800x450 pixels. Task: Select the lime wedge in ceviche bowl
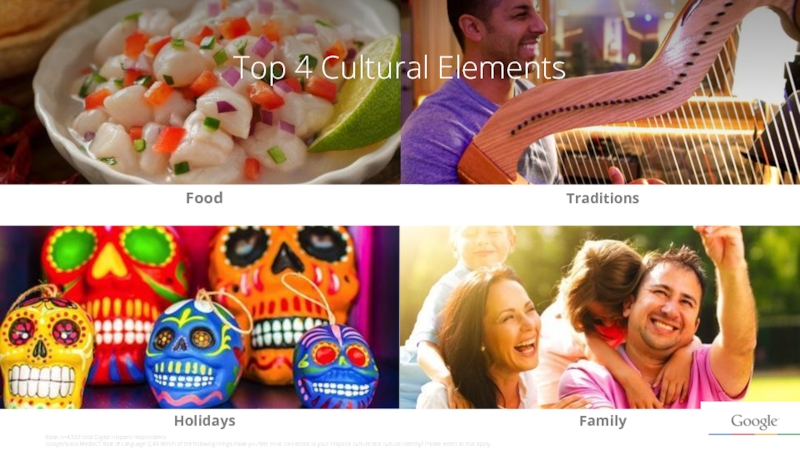(358, 96)
